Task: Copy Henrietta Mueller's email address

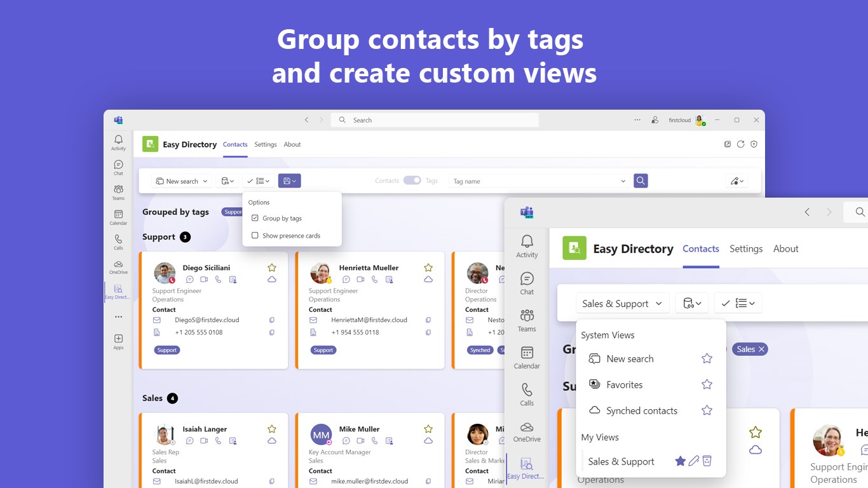Action: tap(428, 320)
